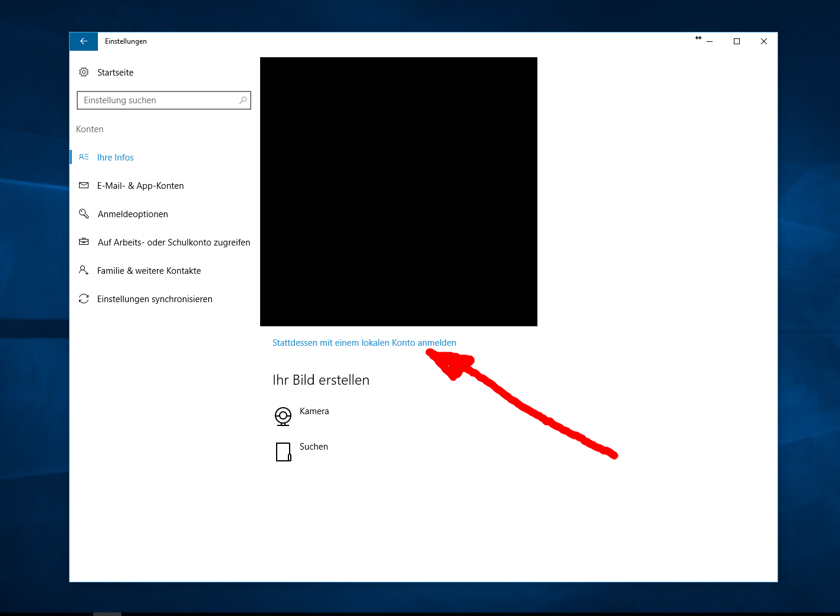Image resolution: width=840 pixels, height=616 pixels.
Task: Click the sync arrows icon
Action: click(84, 299)
